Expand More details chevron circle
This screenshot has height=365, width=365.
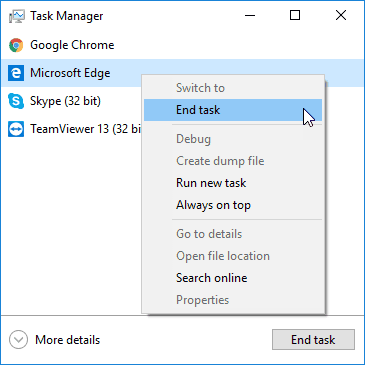click(x=18, y=340)
